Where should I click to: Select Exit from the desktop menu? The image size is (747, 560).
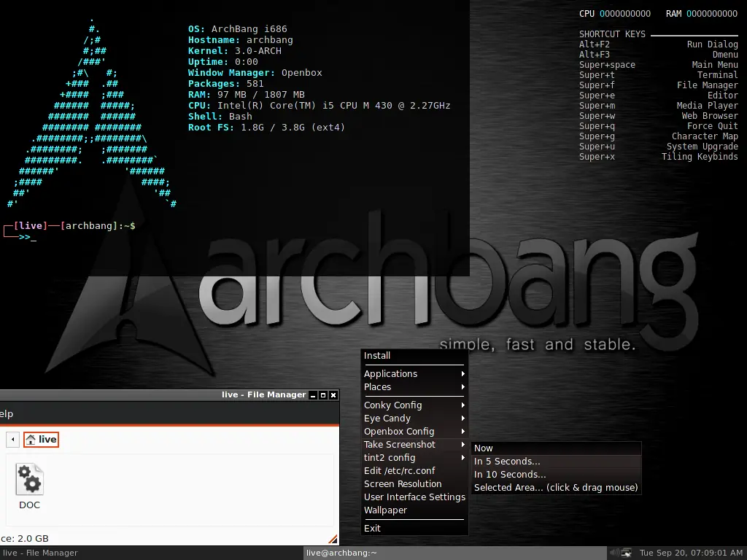click(414, 528)
